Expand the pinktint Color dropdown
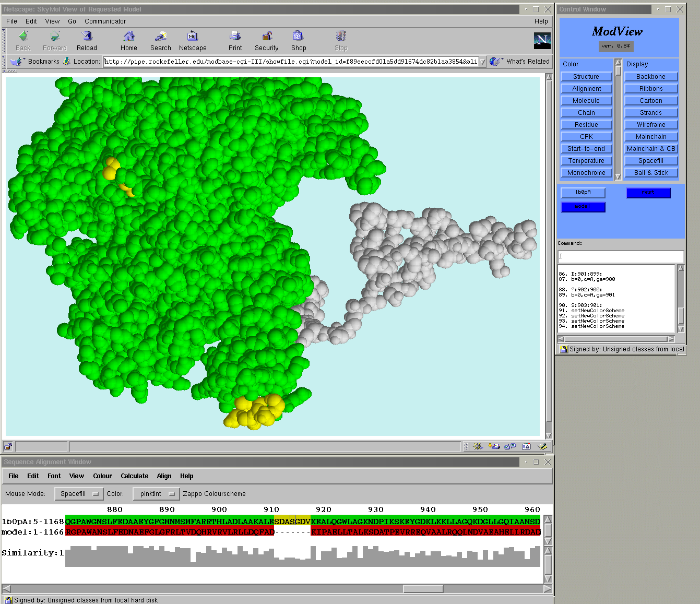700x604 pixels. [x=157, y=494]
